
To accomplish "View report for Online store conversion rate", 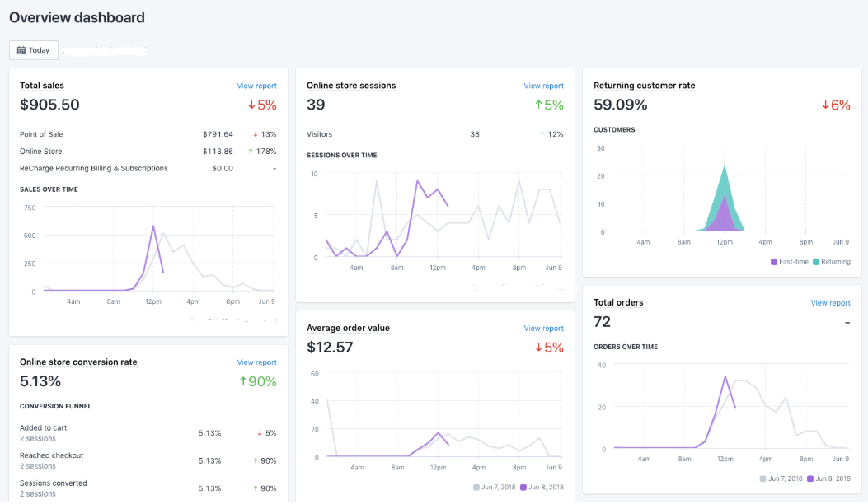I will [257, 362].
